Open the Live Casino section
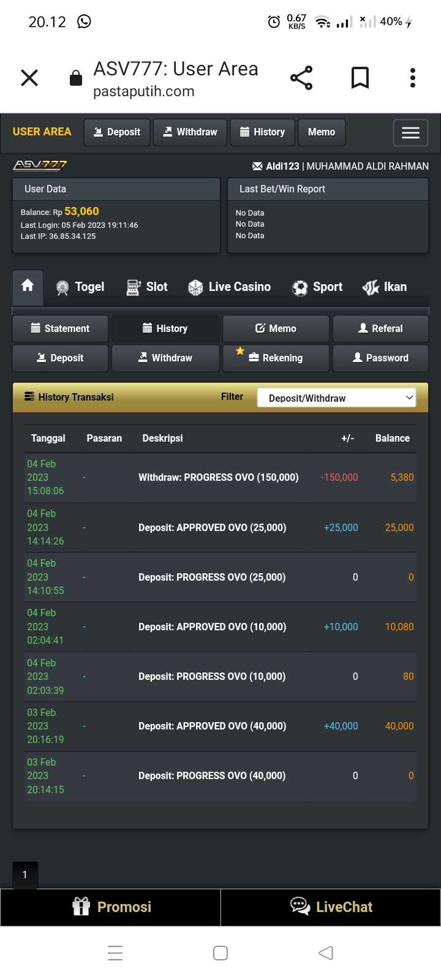The image size is (441, 980). (x=230, y=287)
